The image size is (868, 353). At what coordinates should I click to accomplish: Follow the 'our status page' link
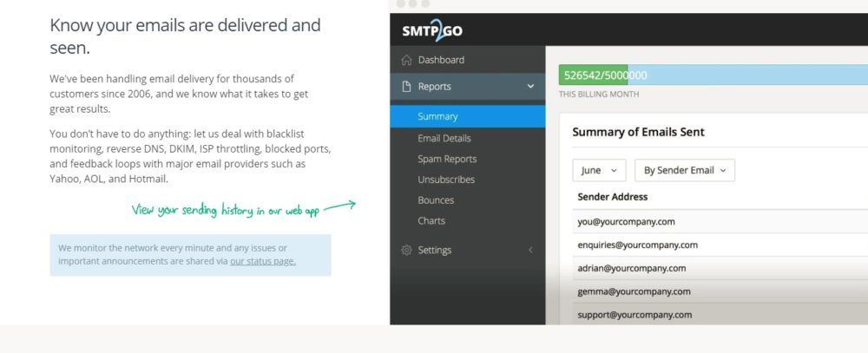[262, 260]
